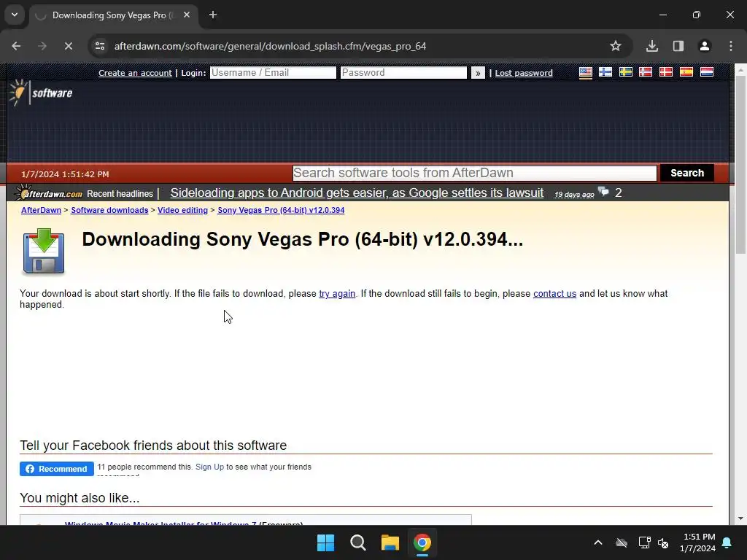
Task: Click the Chrome taskbar icon
Action: 422,542
